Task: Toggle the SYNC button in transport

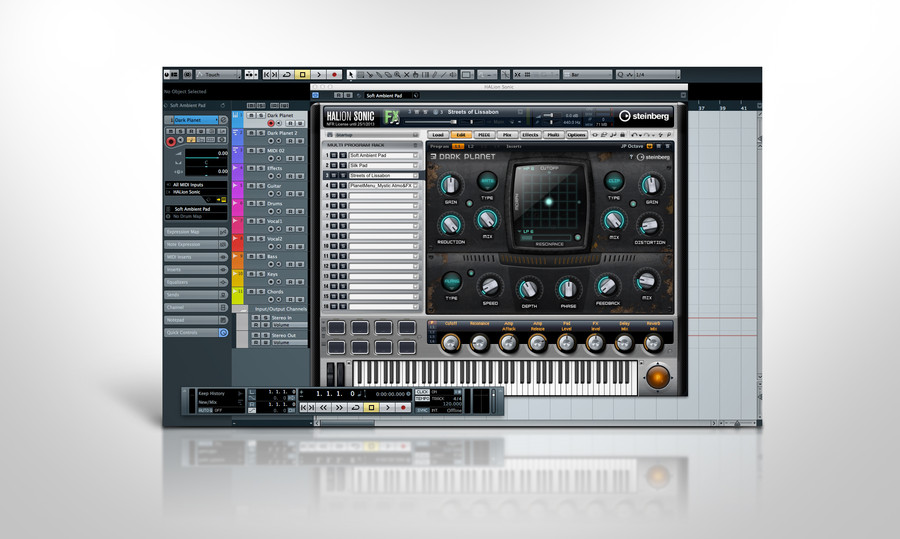Action: pyautogui.click(x=422, y=410)
